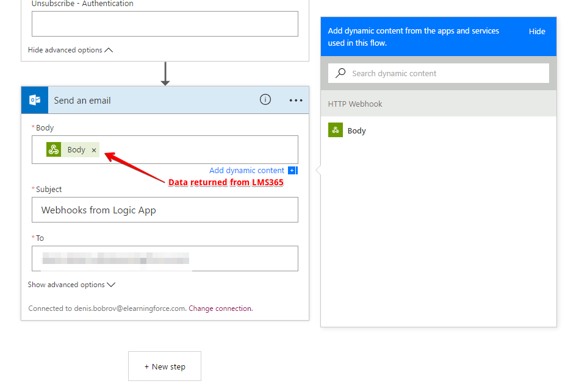
Task: Add a step with + New step
Action: [165, 366]
